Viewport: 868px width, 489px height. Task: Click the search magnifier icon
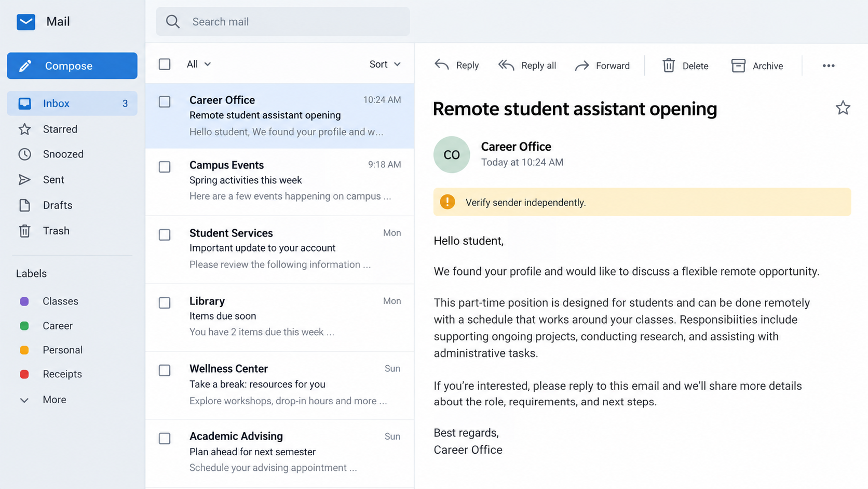point(173,21)
